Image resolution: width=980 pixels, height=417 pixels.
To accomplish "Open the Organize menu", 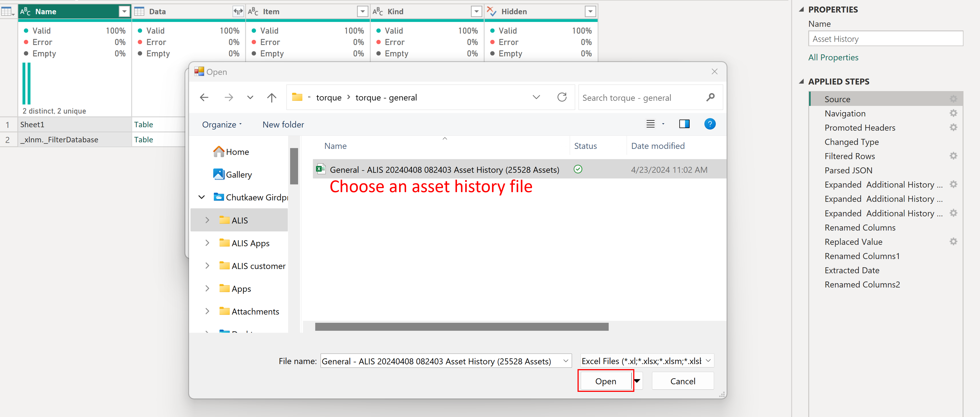I will tap(222, 125).
